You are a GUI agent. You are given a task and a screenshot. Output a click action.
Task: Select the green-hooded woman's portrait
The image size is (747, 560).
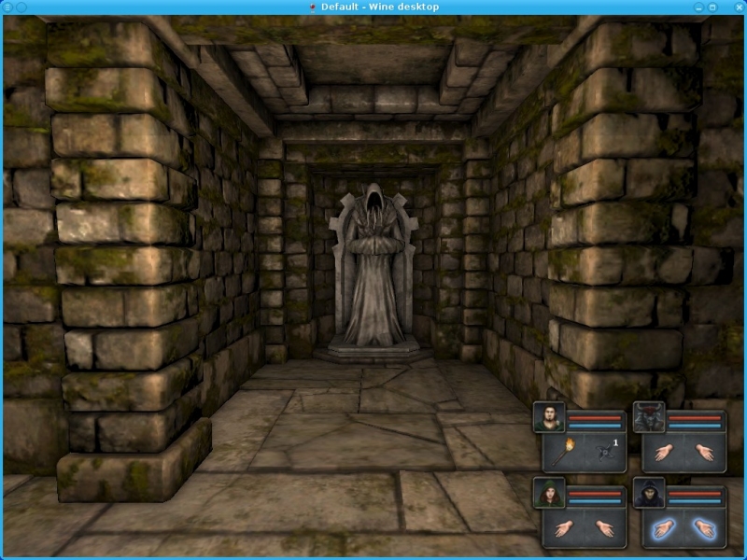pyautogui.click(x=548, y=493)
